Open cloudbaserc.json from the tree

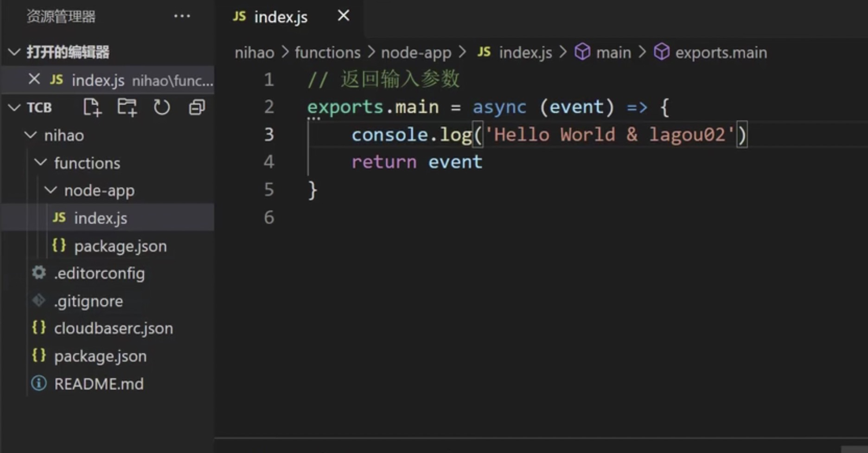pyautogui.click(x=113, y=328)
